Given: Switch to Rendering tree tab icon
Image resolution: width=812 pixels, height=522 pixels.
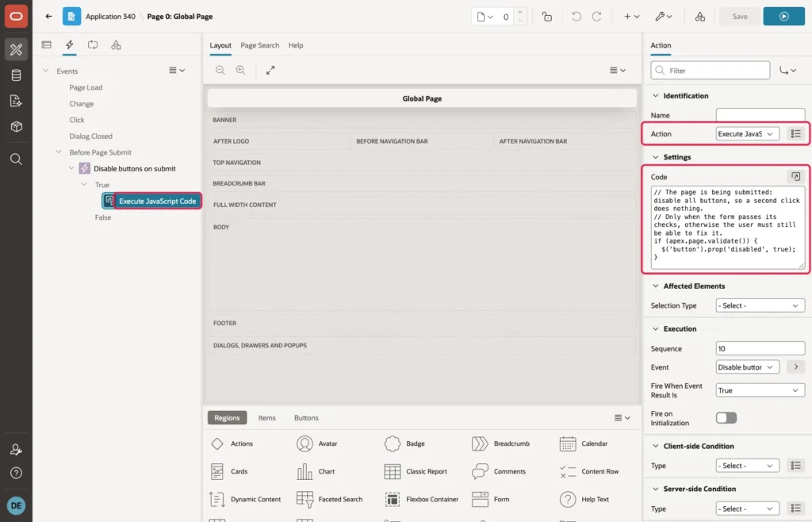Looking at the screenshot, I should point(47,45).
